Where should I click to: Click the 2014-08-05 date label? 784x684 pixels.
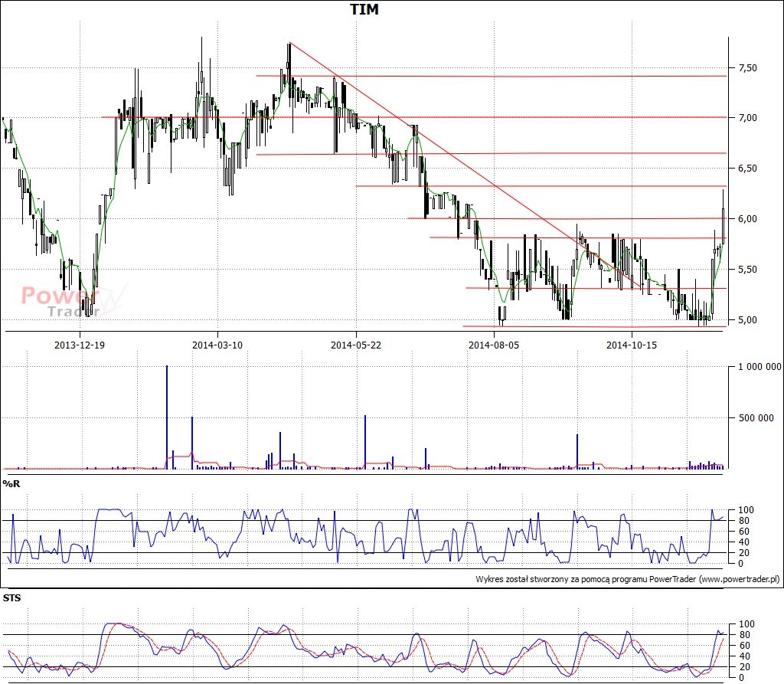click(x=494, y=345)
